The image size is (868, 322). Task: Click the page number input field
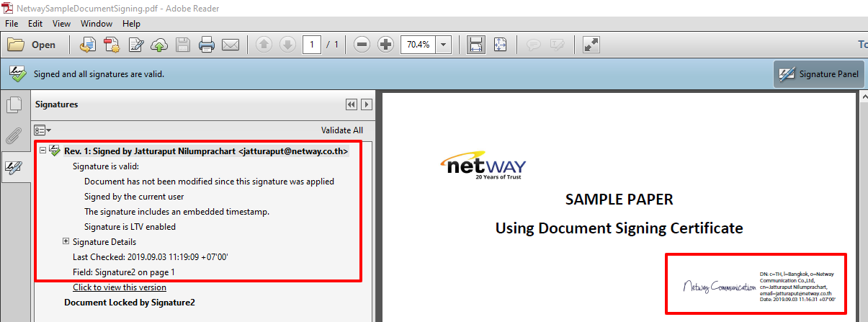(x=312, y=45)
